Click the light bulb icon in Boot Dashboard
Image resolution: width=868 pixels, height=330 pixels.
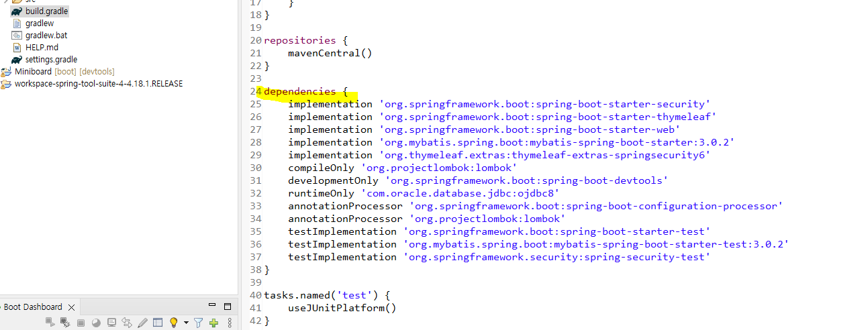point(173,323)
